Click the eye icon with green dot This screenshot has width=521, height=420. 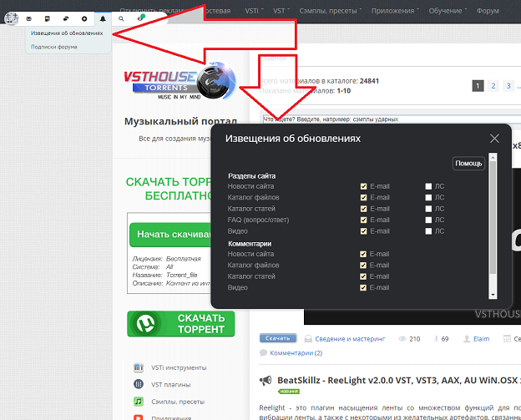[x=140, y=18]
